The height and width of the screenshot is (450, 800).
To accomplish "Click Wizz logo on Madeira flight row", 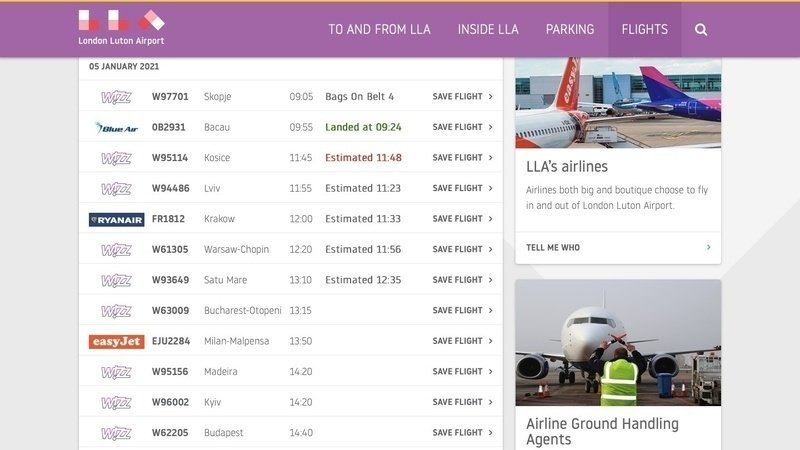I will pos(116,372).
